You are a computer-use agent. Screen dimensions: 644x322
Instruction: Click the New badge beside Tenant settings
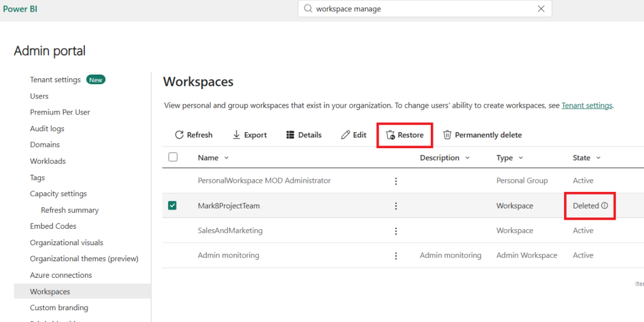tap(96, 80)
